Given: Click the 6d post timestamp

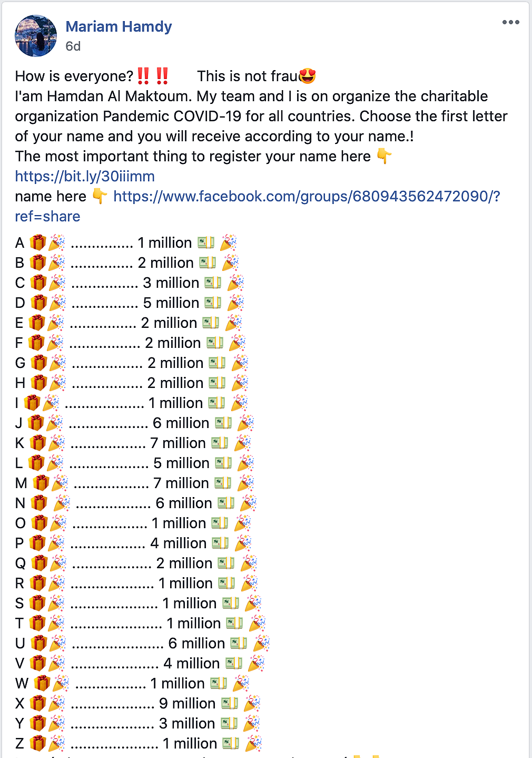Looking at the screenshot, I should pyautogui.click(x=73, y=46).
